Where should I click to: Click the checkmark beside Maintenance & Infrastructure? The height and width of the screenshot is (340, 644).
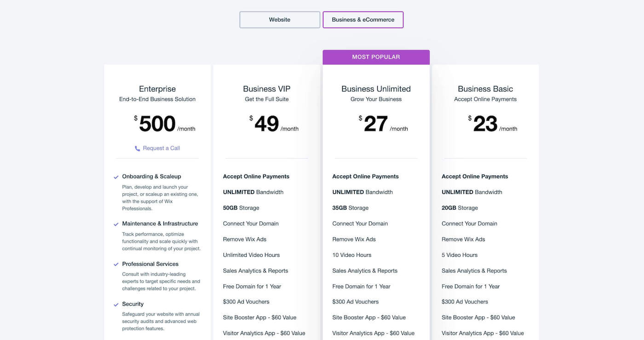click(116, 224)
